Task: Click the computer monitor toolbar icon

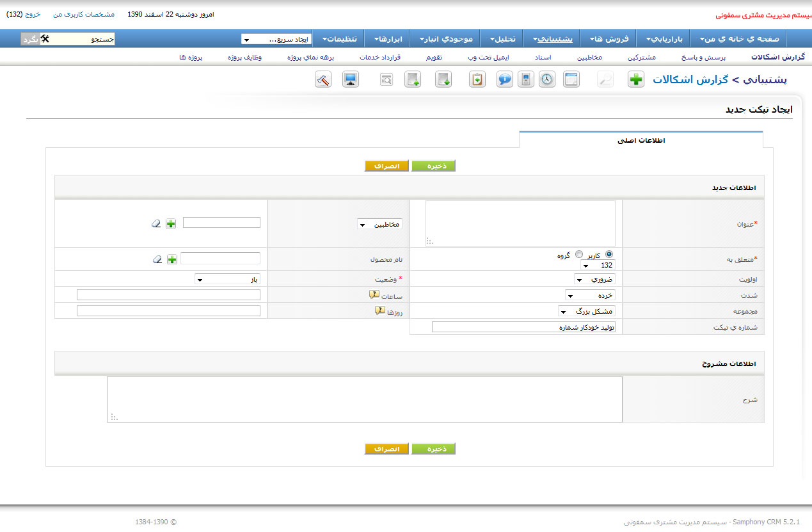Action: click(350, 80)
